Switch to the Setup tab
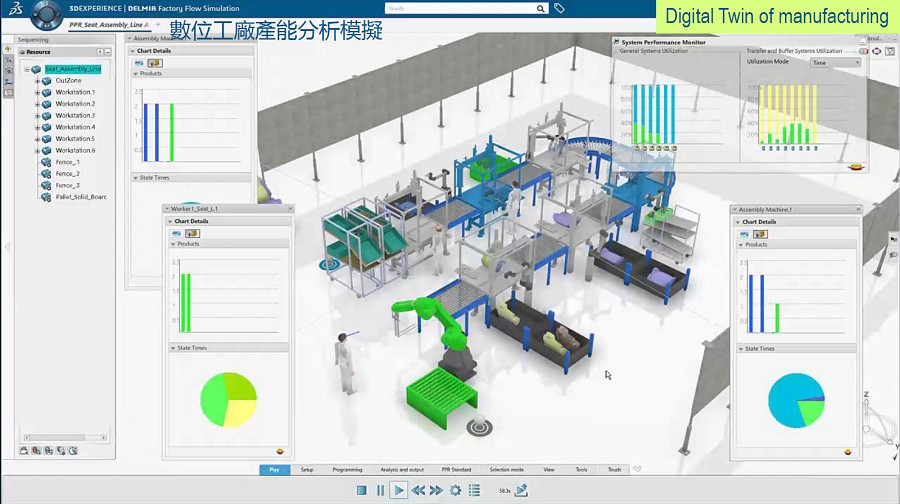This screenshot has width=900, height=504. pyautogui.click(x=307, y=469)
